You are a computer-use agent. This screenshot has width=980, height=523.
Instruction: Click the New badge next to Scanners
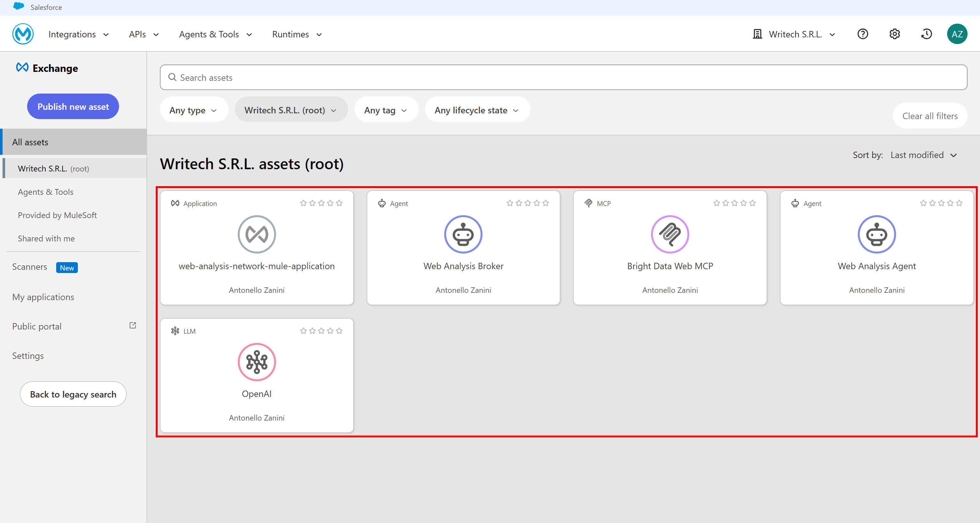click(x=67, y=268)
